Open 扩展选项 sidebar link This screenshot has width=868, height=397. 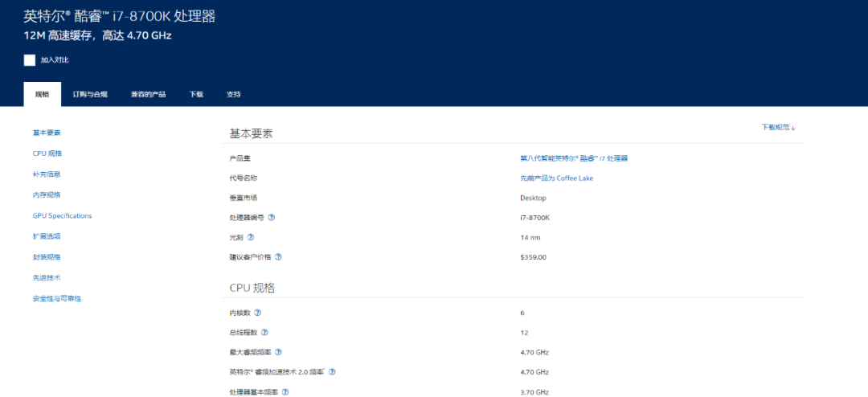[x=47, y=236]
